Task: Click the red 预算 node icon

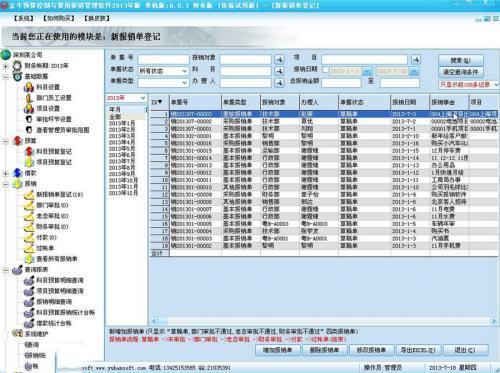Action: [17, 141]
